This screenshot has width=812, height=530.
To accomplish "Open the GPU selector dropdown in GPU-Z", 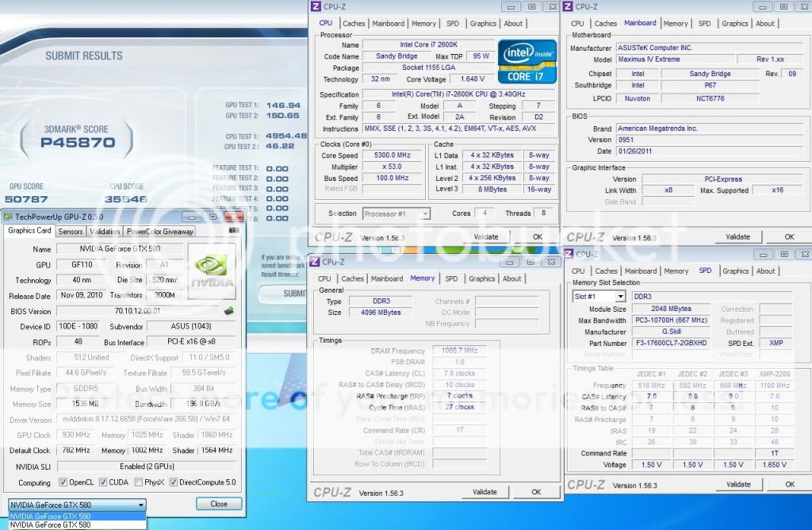I will [77, 505].
